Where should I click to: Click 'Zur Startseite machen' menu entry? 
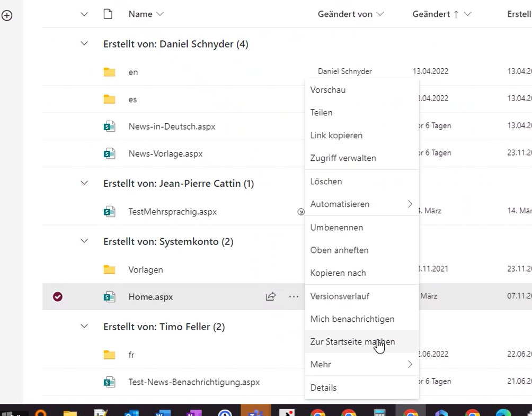click(362, 341)
